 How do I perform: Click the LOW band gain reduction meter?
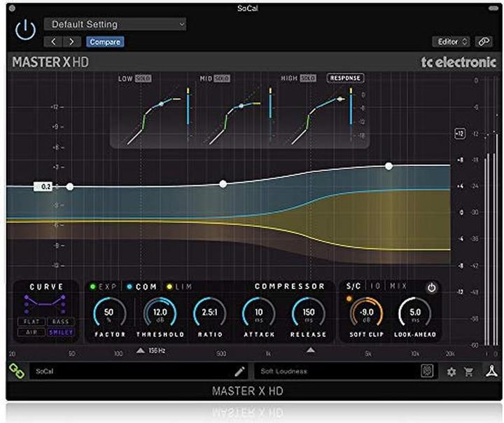[188, 113]
